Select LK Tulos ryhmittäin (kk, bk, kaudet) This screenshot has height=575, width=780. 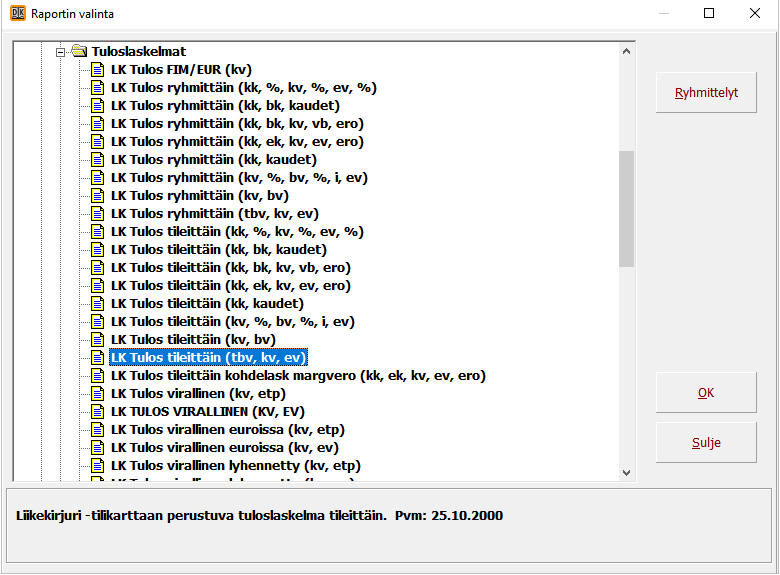224,105
